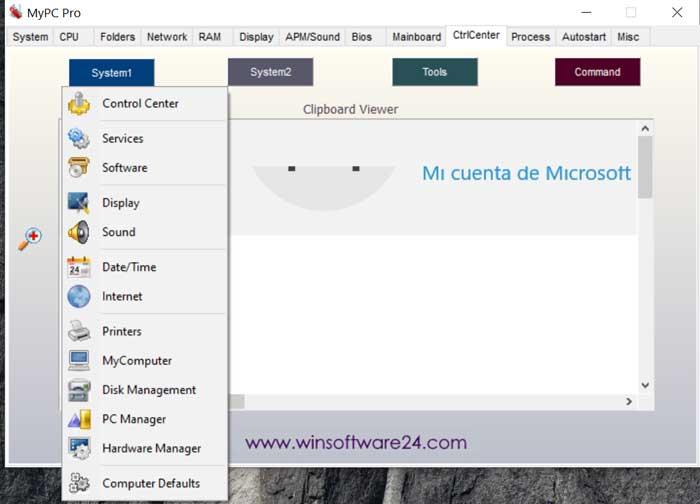Select the CtrlCenter tab
This screenshot has width=700, height=504.
pos(476,35)
